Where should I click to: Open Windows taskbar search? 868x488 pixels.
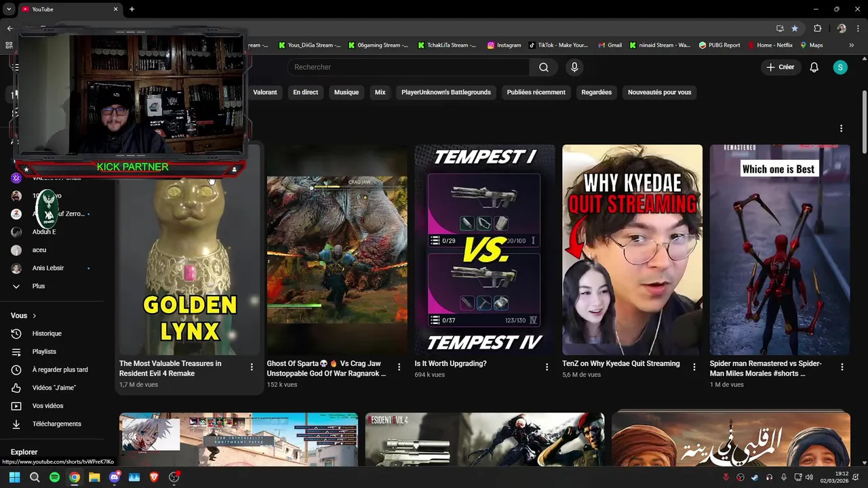(x=35, y=477)
